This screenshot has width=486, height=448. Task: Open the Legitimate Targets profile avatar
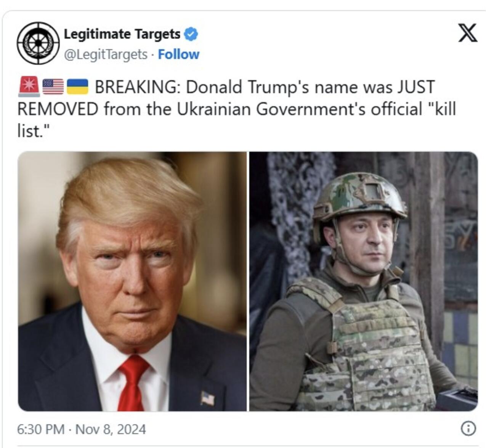(x=38, y=43)
